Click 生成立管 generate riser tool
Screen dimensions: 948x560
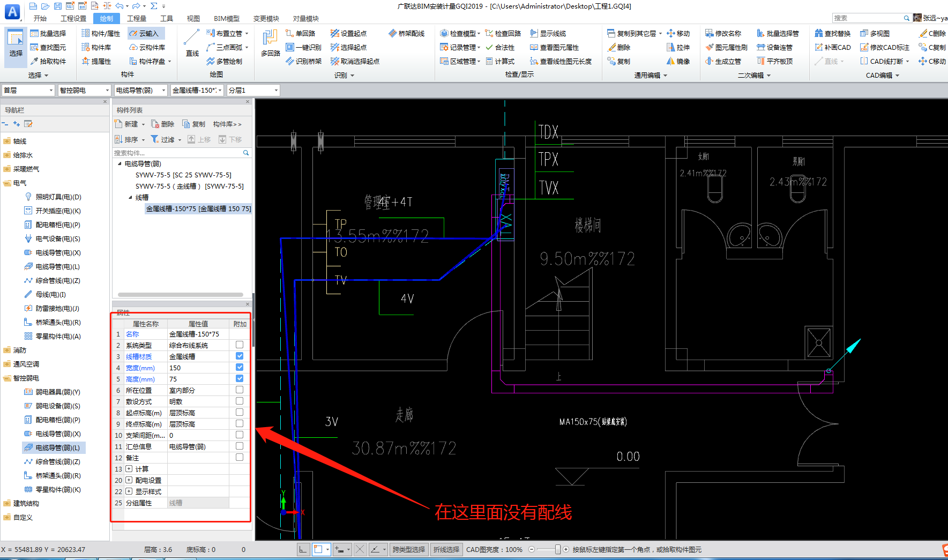pos(723,61)
